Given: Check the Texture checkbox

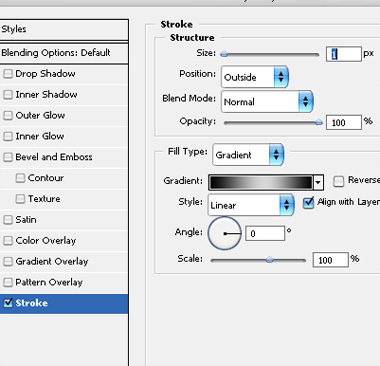Looking at the screenshot, I should 20,199.
